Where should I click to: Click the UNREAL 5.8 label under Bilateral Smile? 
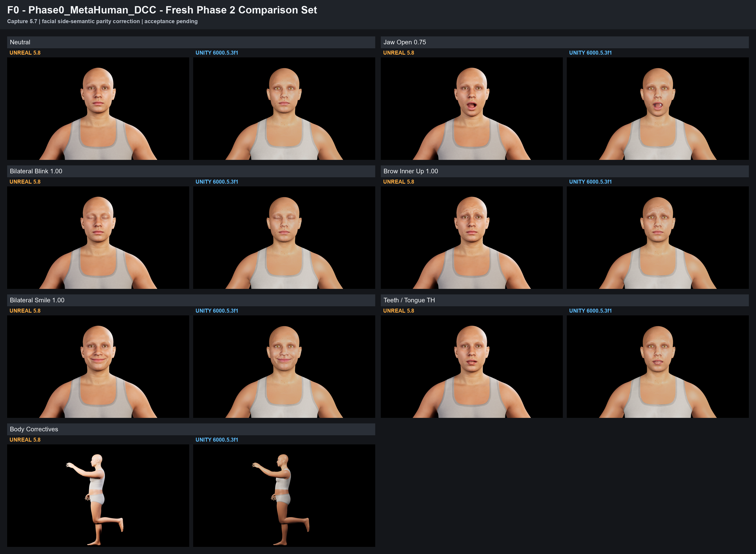tap(25, 311)
